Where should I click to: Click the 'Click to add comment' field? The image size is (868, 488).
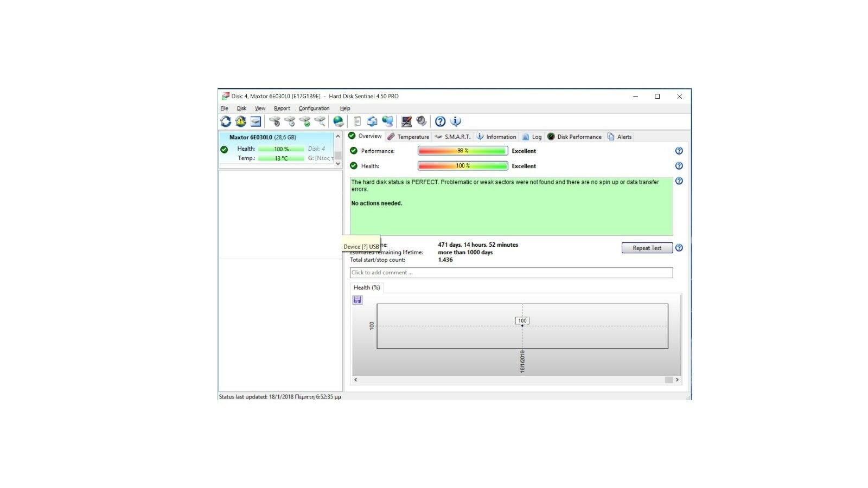click(511, 273)
